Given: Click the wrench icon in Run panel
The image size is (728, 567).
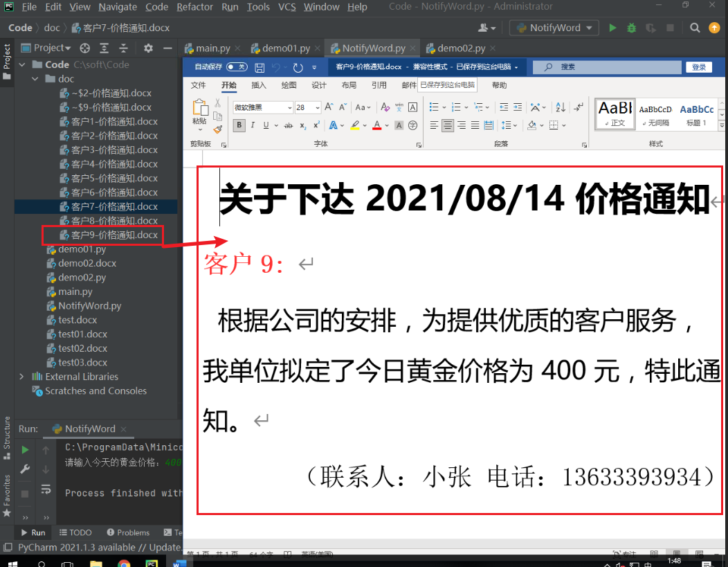Looking at the screenshot, I should click(x=25, y=469).
